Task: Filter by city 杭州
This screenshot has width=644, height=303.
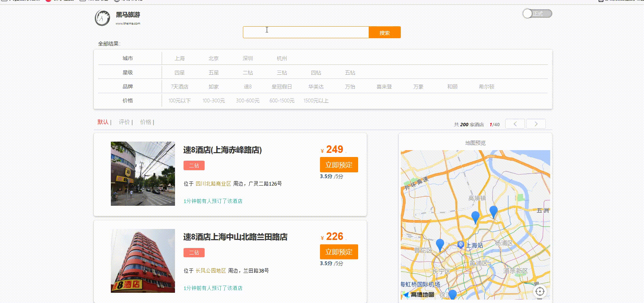Action: click(282, 58)
